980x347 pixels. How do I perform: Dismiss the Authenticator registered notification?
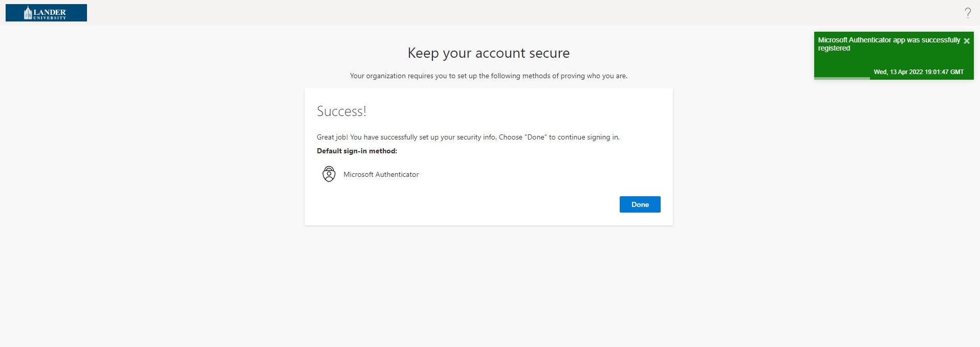(x=967, y=41)
